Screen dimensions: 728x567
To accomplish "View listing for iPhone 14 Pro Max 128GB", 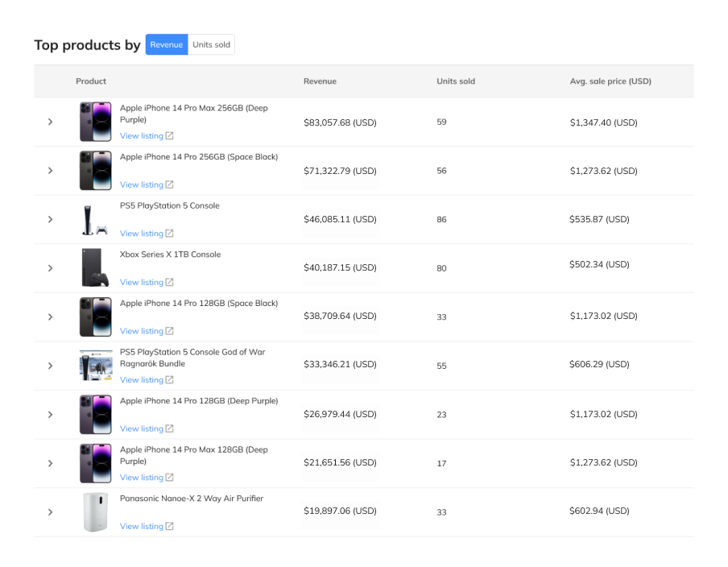I will 142,478.
